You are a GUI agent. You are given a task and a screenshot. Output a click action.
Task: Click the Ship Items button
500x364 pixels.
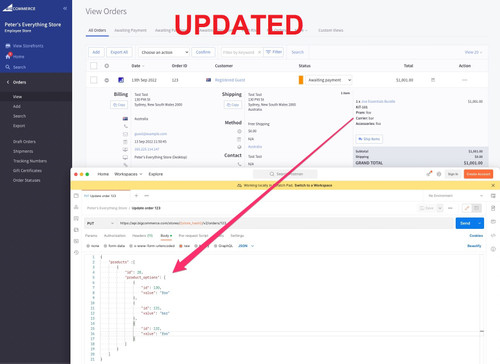(x=369, y=139)
